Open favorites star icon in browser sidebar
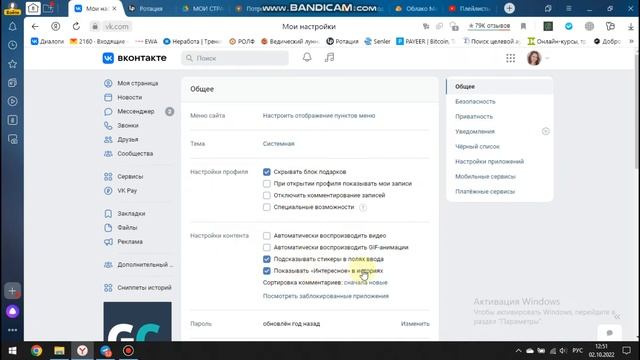Screen dimensions: 640x360 point(12,64)
